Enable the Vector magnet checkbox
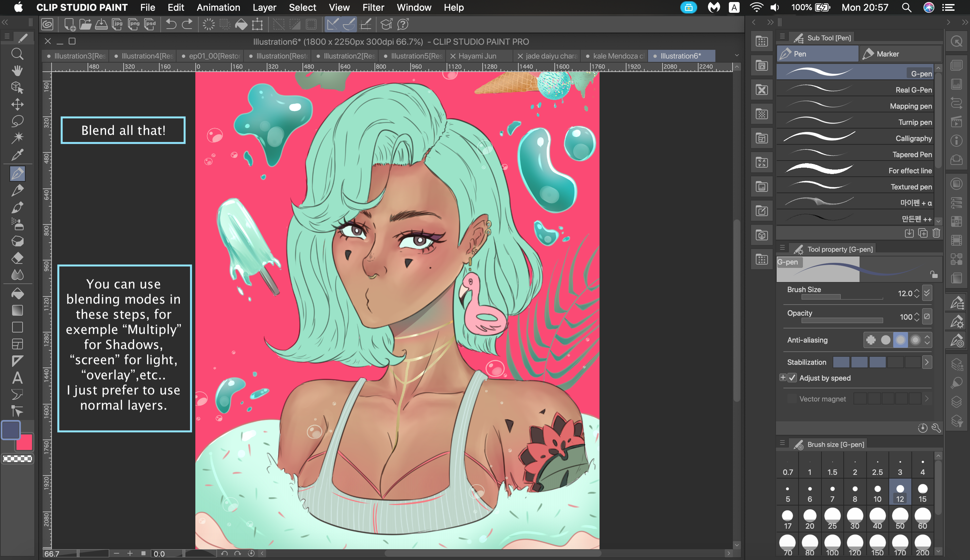The width and height of the screenshot is (970, 560). click(x=792, y=399)
